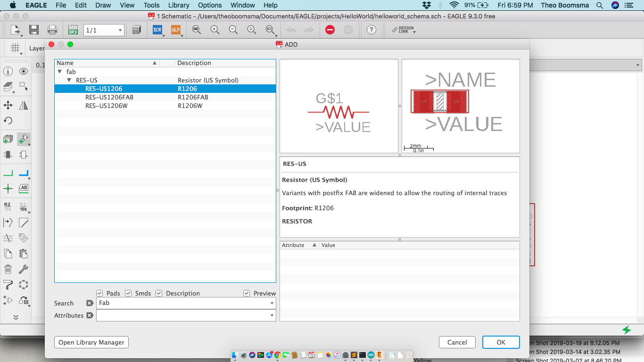Image resolution: width=644 pixels, height=362 pixels.
Task: Select the Rotate tool
Action: pyautogui.click(x=8, y=121)
